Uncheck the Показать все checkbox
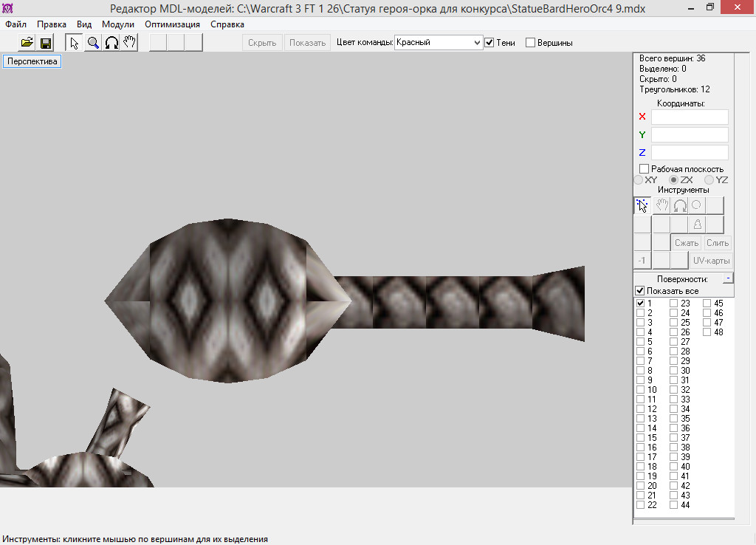This screenshot has width=756, height=545. 640,291
